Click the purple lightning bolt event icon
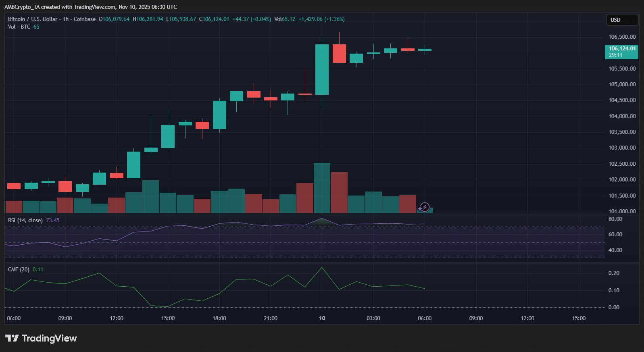This screenshot has height=352, width=644. tap(424, 207)
